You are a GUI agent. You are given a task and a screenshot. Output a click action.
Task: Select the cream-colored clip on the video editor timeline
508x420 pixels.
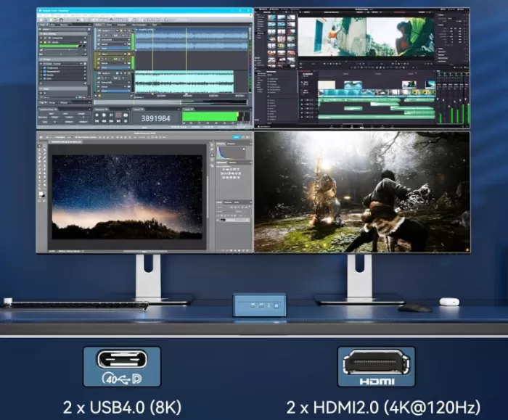click(x=327, y=85)
